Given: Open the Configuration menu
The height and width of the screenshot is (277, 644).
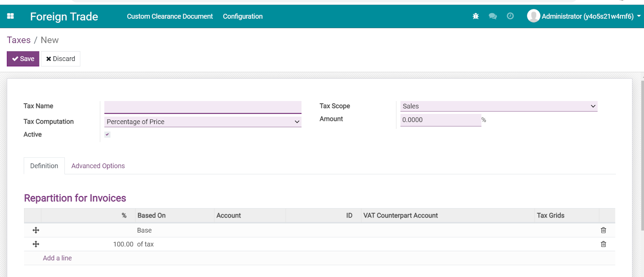Looking at the screenshot, I should pos(243,16).
